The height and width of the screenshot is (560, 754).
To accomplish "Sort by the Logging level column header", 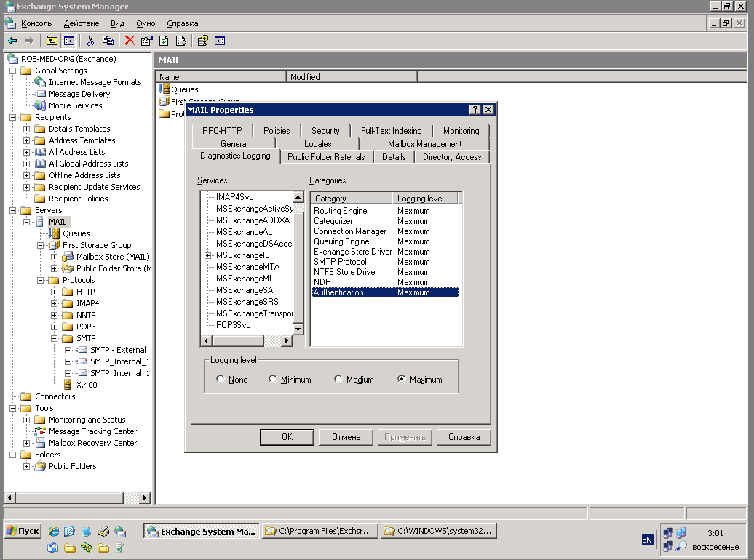I will pos(425,198).
